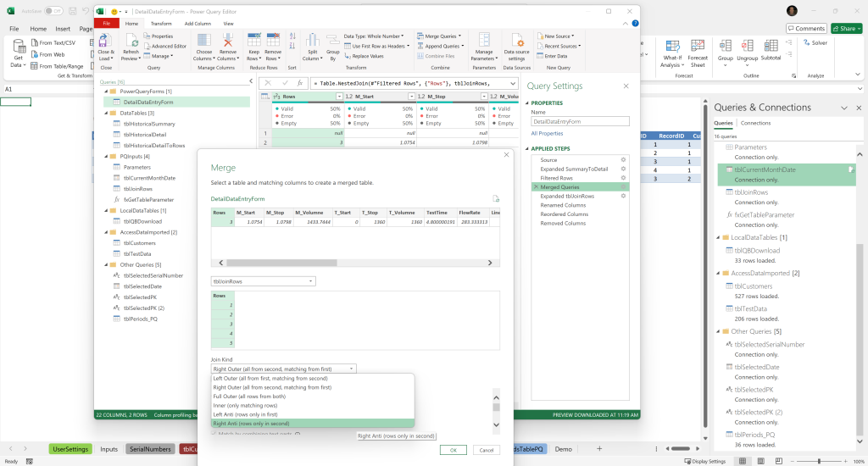Close the Query Settings pane

626,86
